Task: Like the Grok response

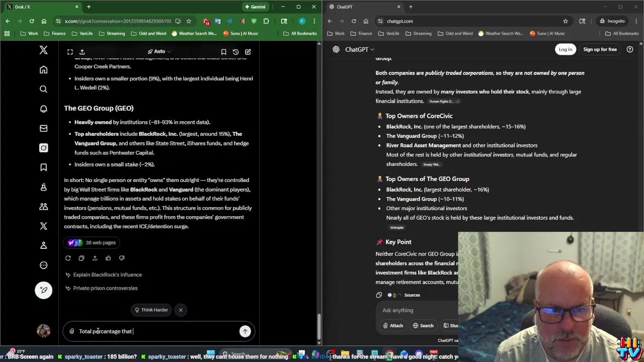Action: click(x=108, y=258)
